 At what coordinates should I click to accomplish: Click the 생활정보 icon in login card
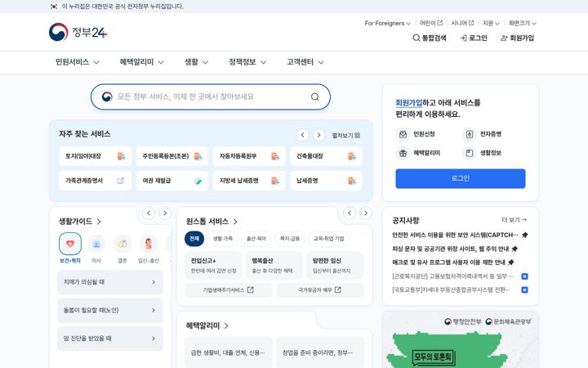point(469,153)
